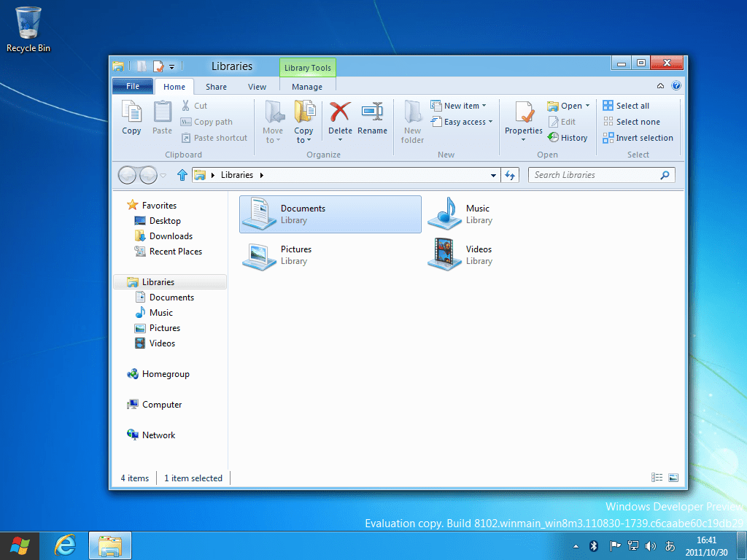Click the volume speaker tray icon
The width and height of the screenshot is (747, 560).
(x=650, y=545)
